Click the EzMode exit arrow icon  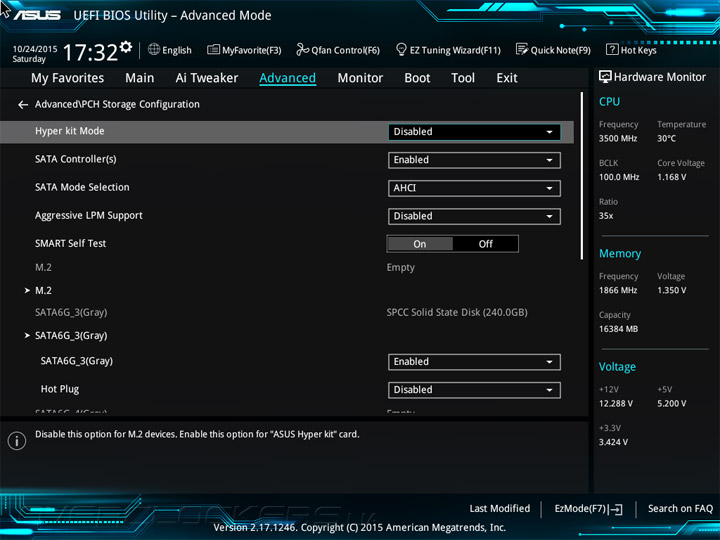(x=615, y=509)
